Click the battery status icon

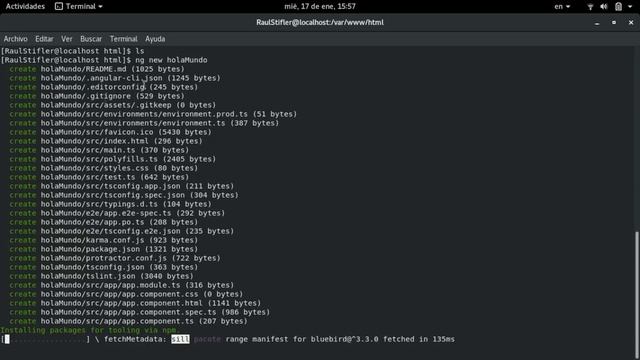(x=619, y=7)
